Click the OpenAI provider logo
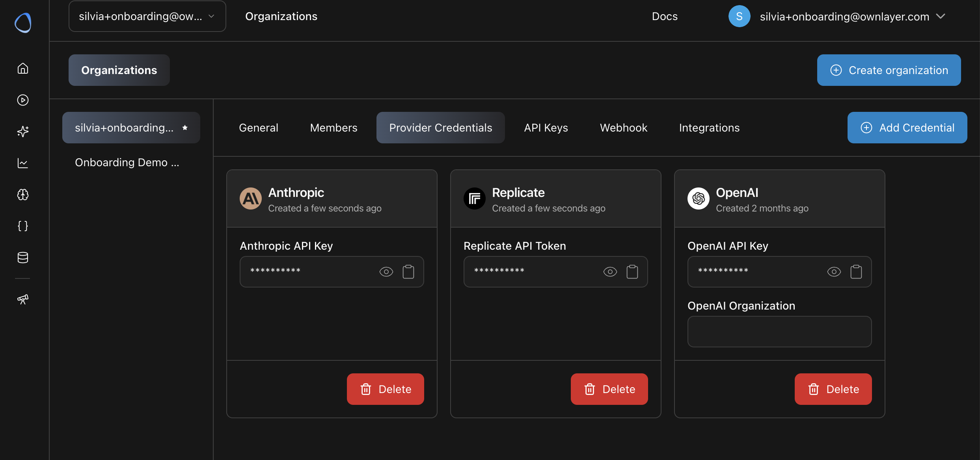 click(699, 198)
